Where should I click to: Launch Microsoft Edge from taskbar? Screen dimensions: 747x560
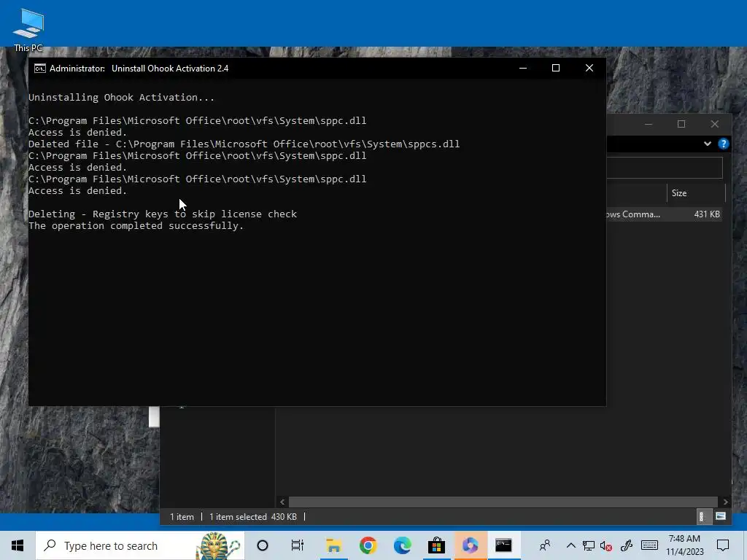click(402, 545)
